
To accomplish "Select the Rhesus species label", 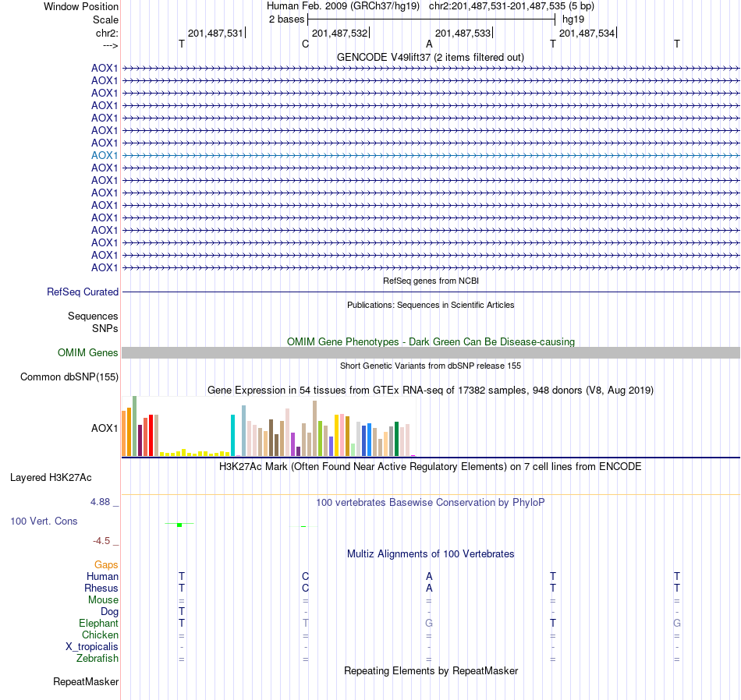I will (x=101, y=588).
